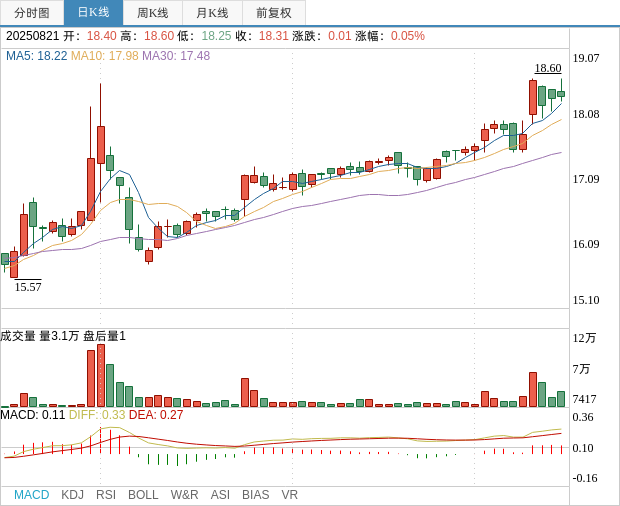Click the 低 18.25 low value
The image size is (620, 506).
[204, 36]
